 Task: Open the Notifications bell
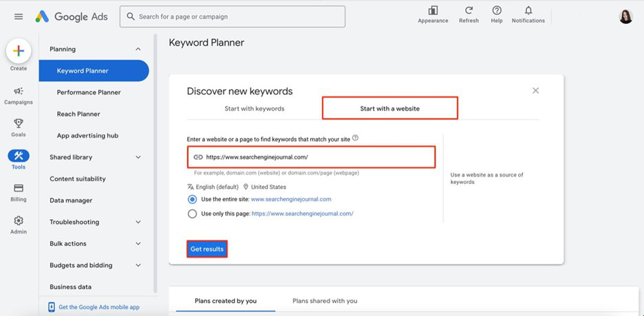coord(528,11)
